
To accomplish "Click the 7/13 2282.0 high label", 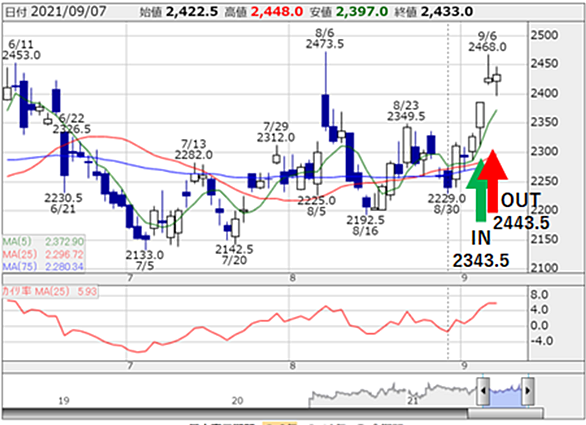I will click(194, 149).
